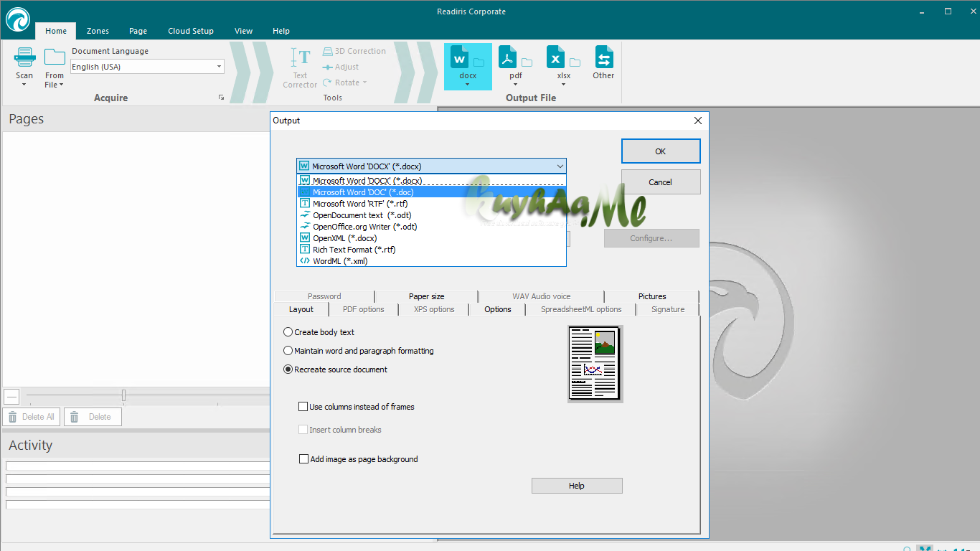The width and height of the screenshot is (980, 551).
Task: Open the Acquire group dialog launcher
Action: pos(221,98)
